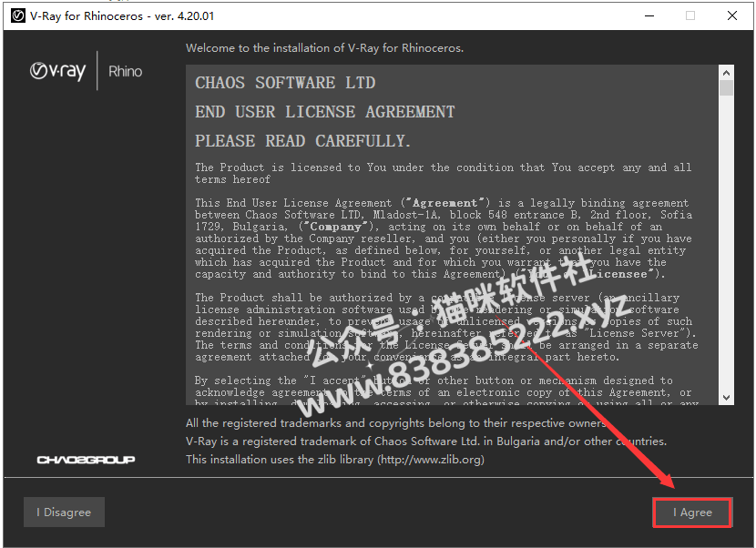The width and height of the screenshot is (756, 548).
Task: Click the license scrollbar up arrow
Action: (726, 73)
